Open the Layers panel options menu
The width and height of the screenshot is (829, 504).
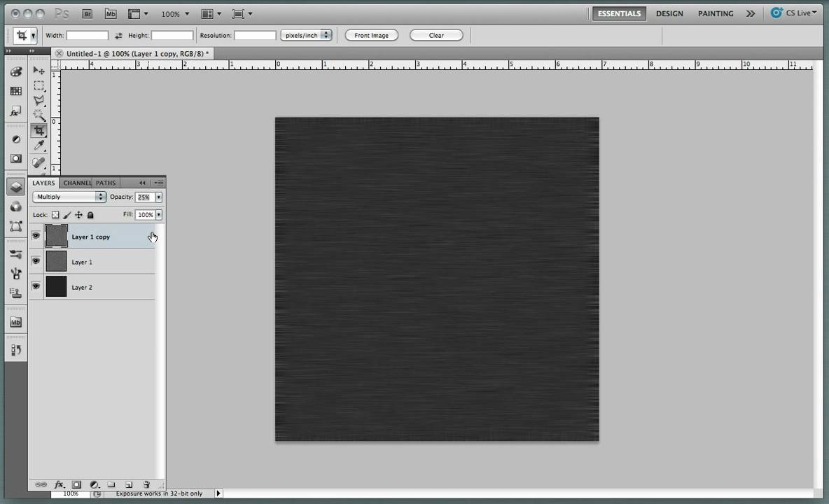pos(159,183)
